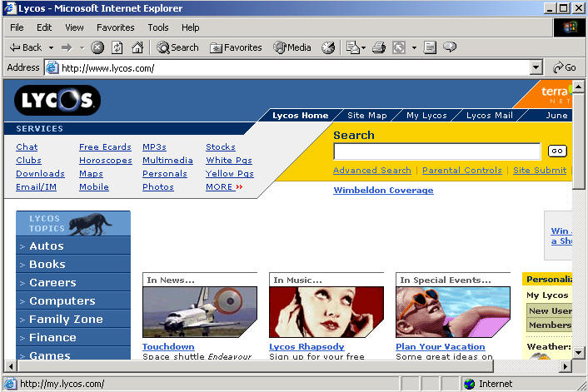The width and height of the screenshot is (588, 392).
Task: Go to the Home page icon
Action: coord(137,47)
